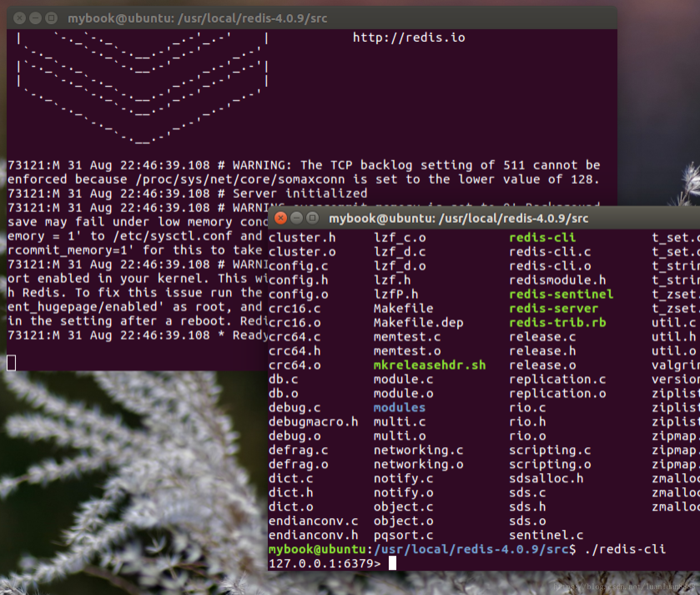
Task: Select the memtest.c file name
Action: click(x=407, y=337)
